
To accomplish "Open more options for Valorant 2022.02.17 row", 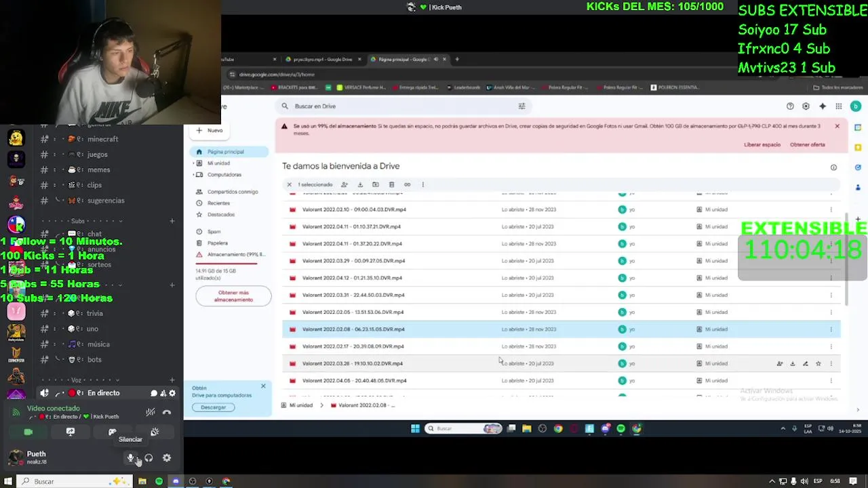I will (x=831, y=346).
